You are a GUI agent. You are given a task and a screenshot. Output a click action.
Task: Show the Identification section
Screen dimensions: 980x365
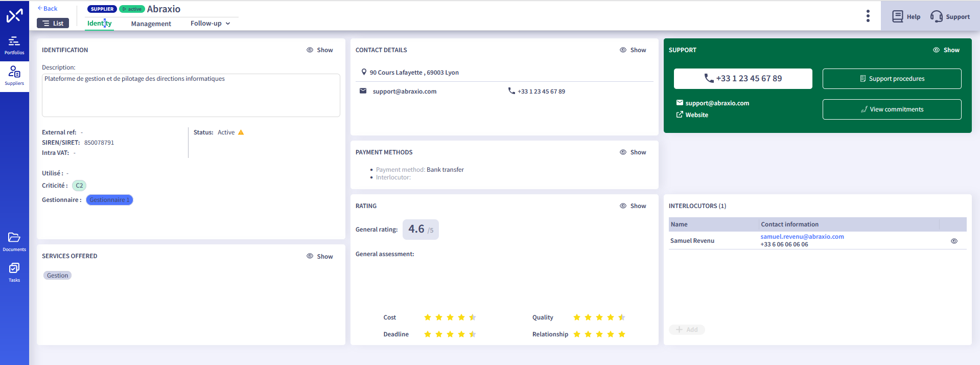320,50
